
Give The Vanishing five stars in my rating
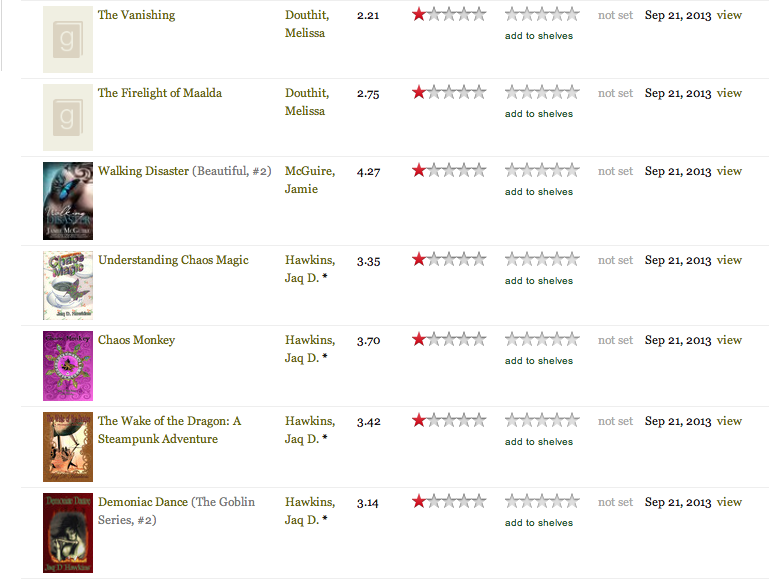click(571, 15)
